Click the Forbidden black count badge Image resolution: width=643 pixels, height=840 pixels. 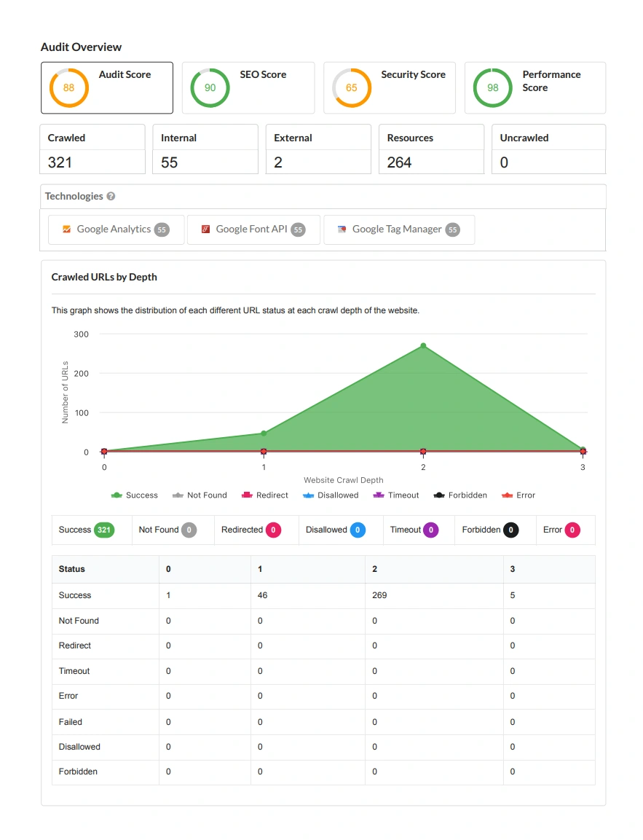[510, 530]
